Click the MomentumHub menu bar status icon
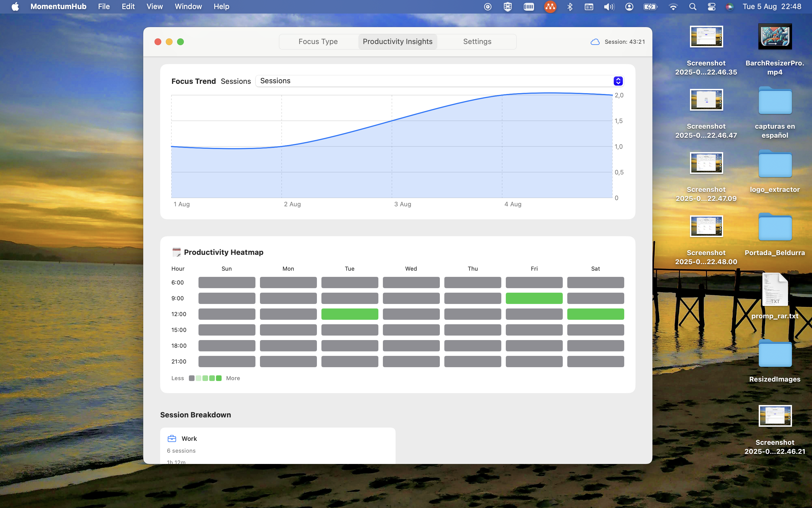 (550, 6)
